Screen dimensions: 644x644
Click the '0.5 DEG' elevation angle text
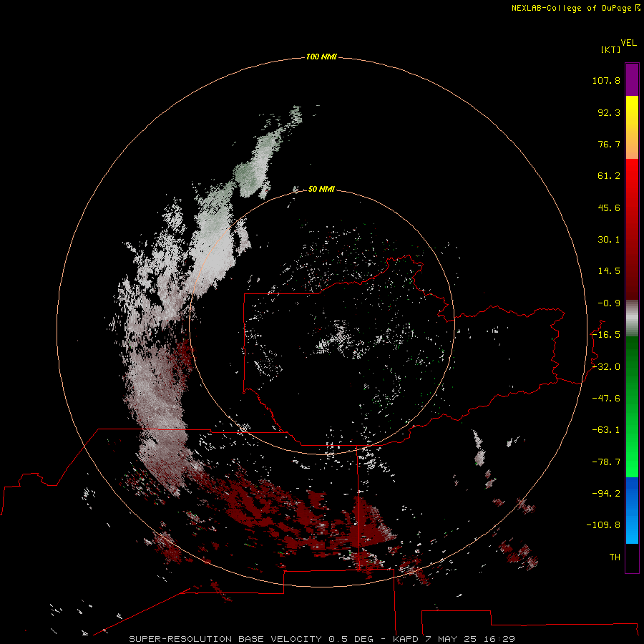pyautogui.click(x=351, y=639)
